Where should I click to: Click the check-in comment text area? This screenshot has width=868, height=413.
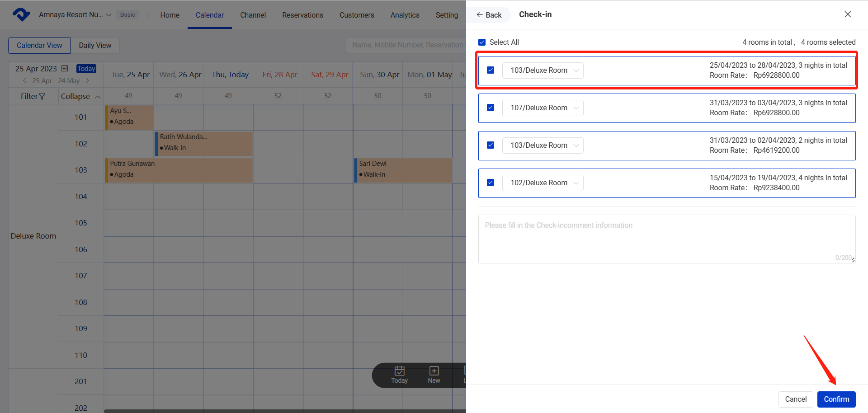click(666, 239)
